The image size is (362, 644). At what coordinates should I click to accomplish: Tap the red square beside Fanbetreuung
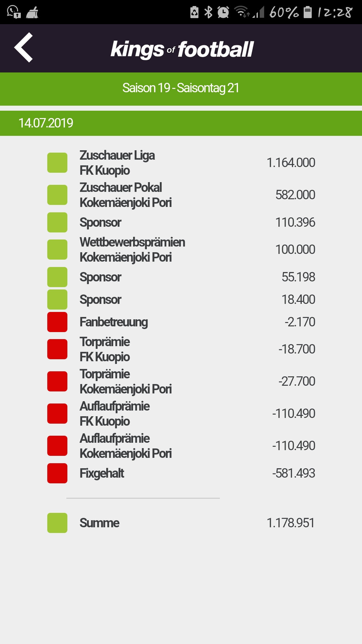[57, 322]
